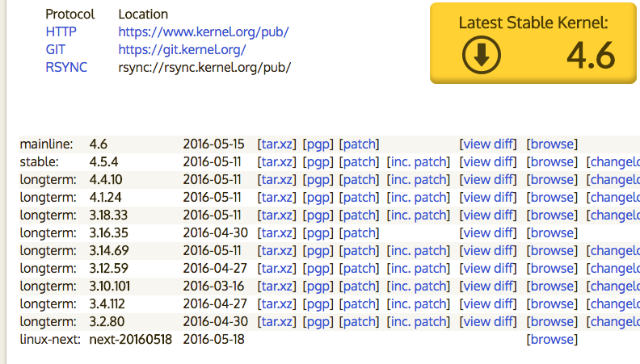
Task: Open pgp signature for stable 4.5.4
Action: [318, 162]
